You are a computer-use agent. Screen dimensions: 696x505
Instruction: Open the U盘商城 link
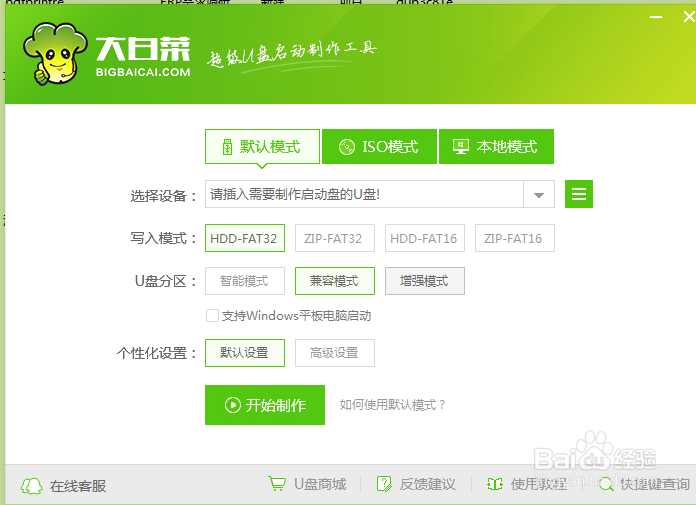pos(320,484)
